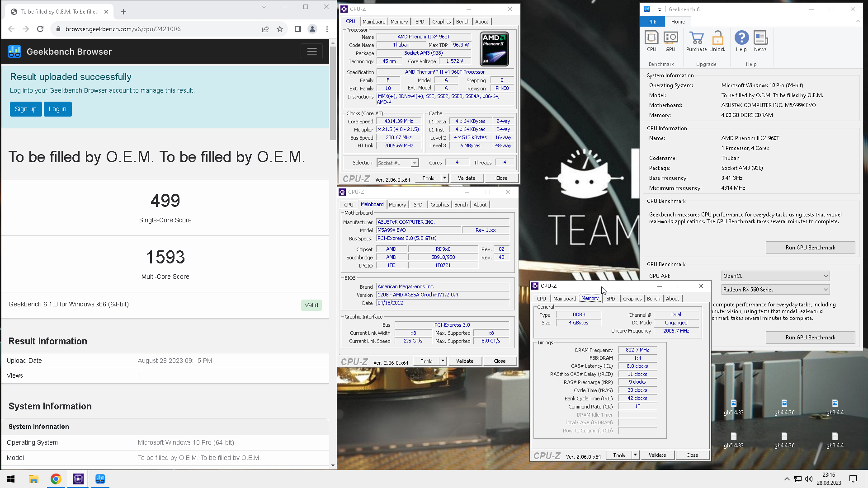The image size is (868, 488).
Task: Open the Purchase cart icon in Geekbench 6
Action: pos(696,41)
